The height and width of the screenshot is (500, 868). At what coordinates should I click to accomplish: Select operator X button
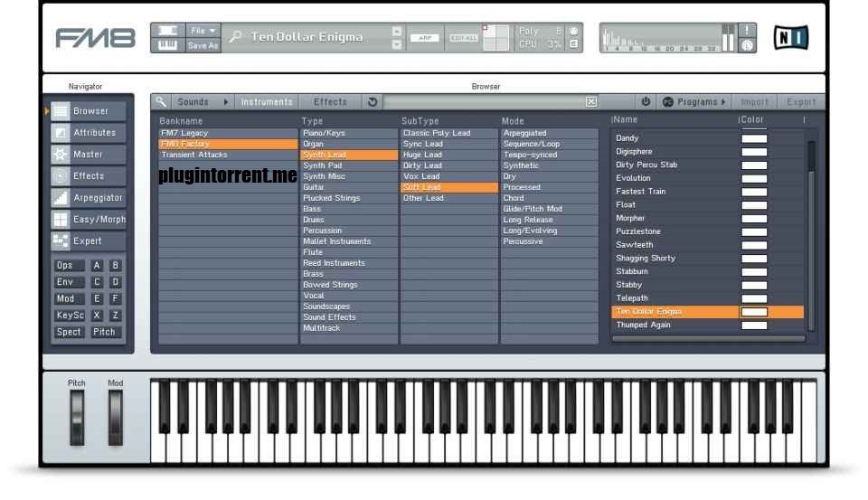point(97,315)
